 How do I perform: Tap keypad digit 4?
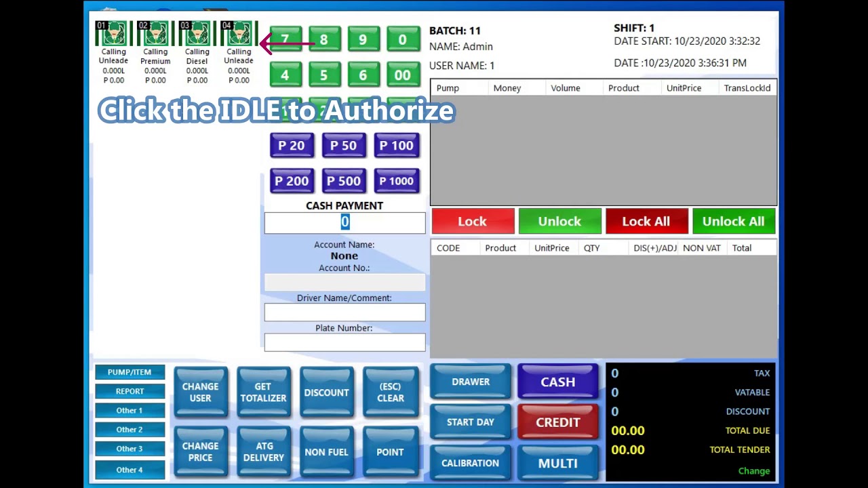coord(285,75)
